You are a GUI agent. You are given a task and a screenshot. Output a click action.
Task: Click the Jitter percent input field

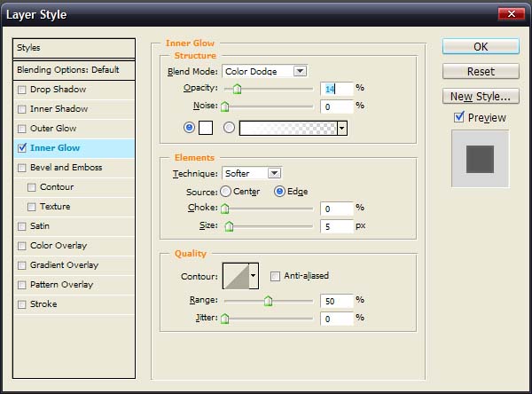[337, 319]
